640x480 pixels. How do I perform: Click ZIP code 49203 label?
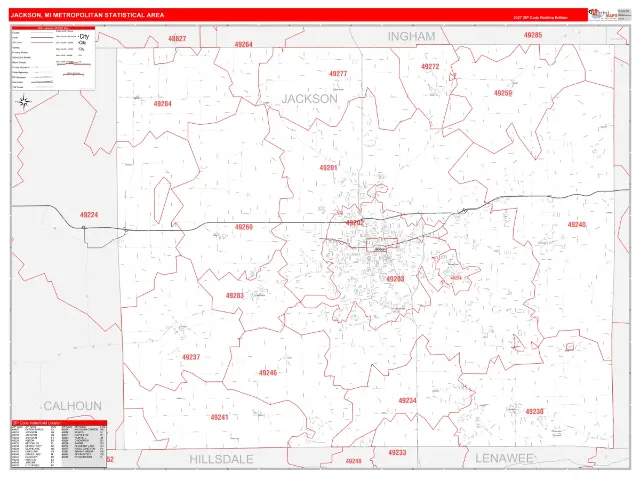pyautogui.click(x=395, y=279)
